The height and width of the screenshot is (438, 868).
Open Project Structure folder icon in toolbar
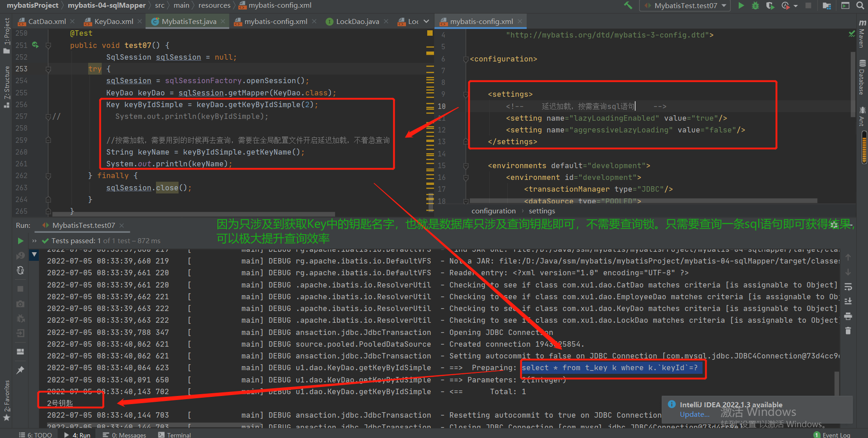pyautogui.click(x=827, y=5)
